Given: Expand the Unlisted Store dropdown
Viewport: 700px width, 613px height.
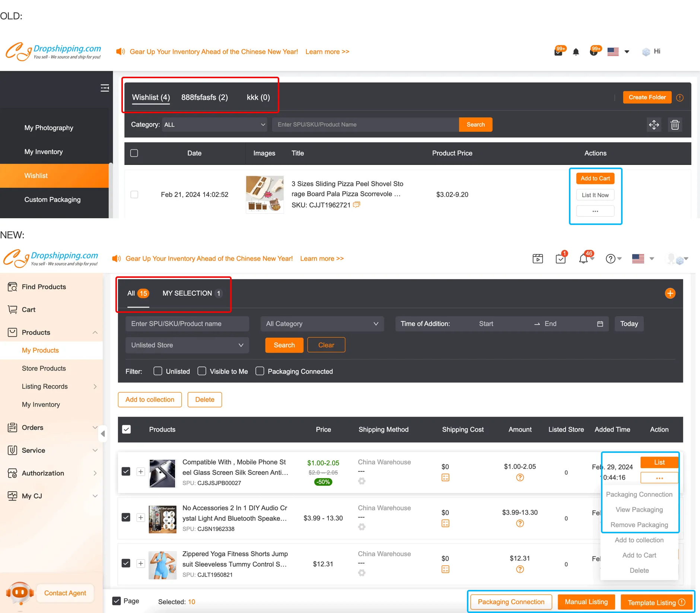Looking at the screenshot, I should [187, 345].
